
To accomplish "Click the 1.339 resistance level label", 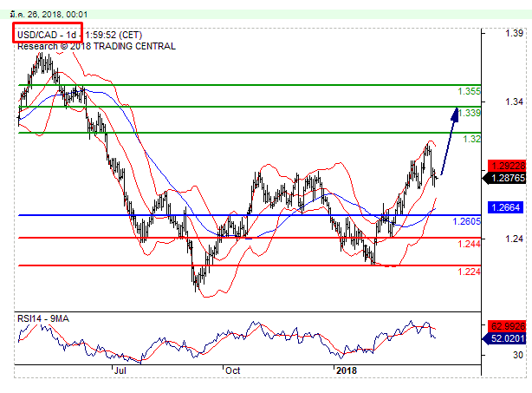I will (469, 113).
